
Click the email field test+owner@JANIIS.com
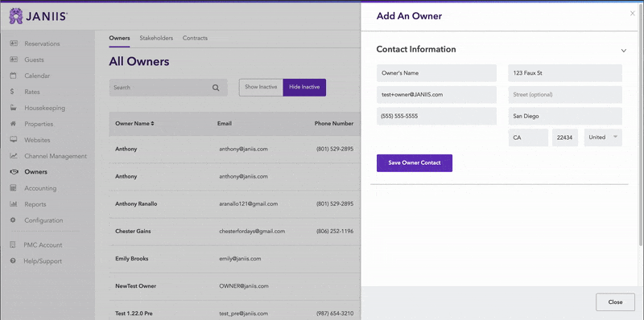point(436,95)
